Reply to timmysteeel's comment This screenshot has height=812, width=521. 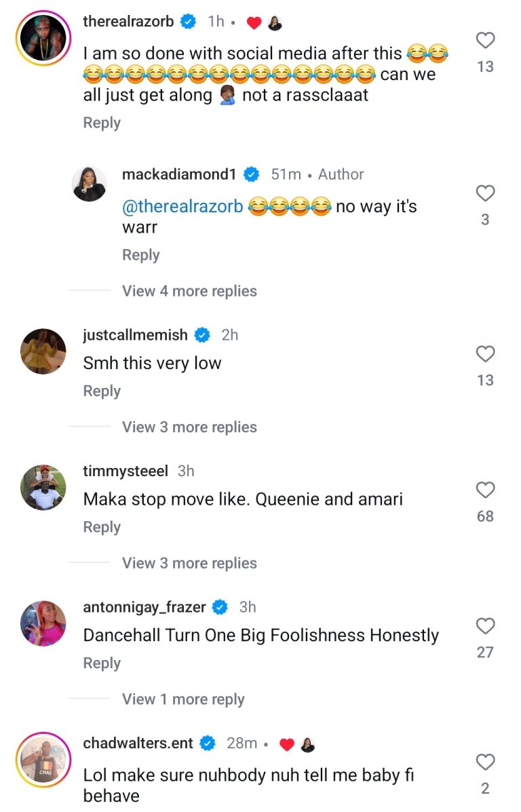pos(101,526)
